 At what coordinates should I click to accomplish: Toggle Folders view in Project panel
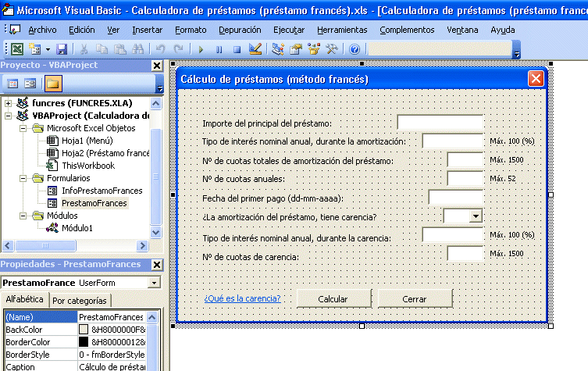[53, 84]
